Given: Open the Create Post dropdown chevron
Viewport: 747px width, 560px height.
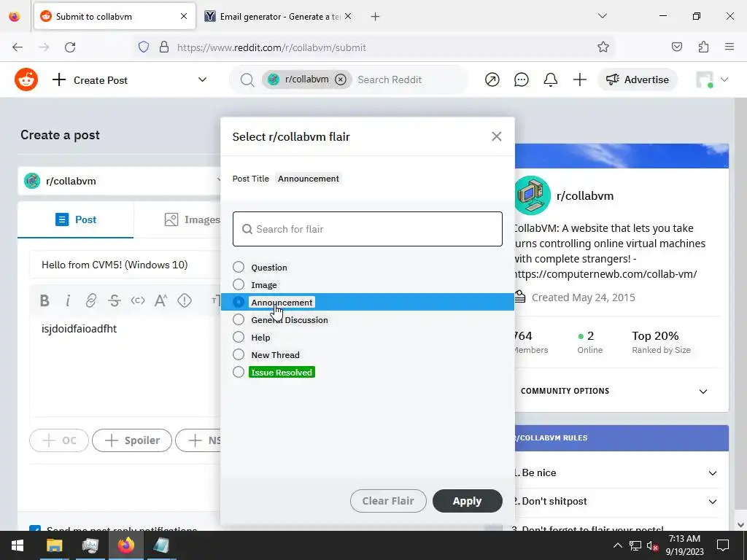Looking at the screenshot, I should click(203, 79).
